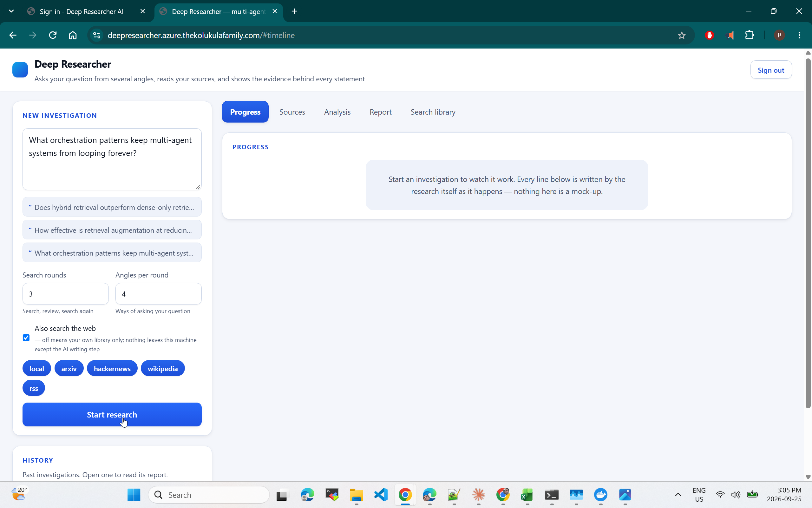Screen dimensions: 812x508
Task: Open the profile avatar 'p'
Action: [x=779, y=35]
